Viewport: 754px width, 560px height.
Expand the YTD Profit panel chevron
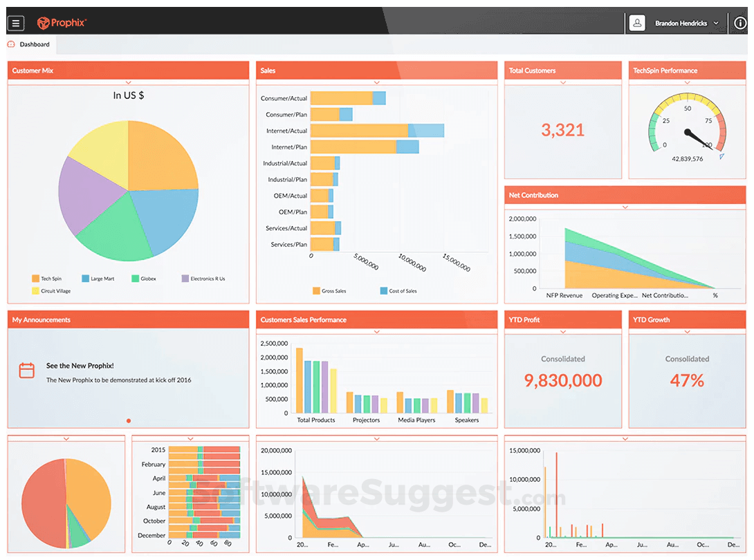click(x=562, y=331)
